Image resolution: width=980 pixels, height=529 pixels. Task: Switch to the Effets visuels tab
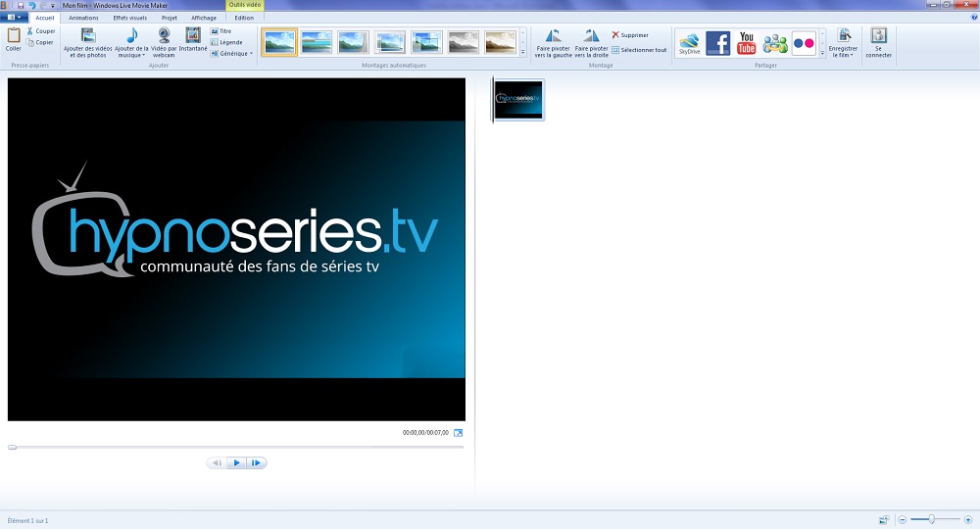click(130, 18)
